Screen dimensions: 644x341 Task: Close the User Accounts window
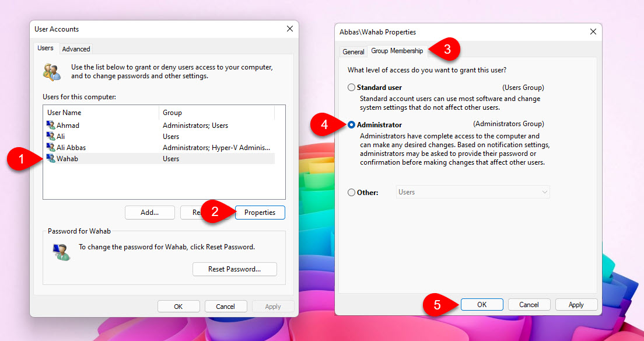pyautogui.click(x=289, y=29)
